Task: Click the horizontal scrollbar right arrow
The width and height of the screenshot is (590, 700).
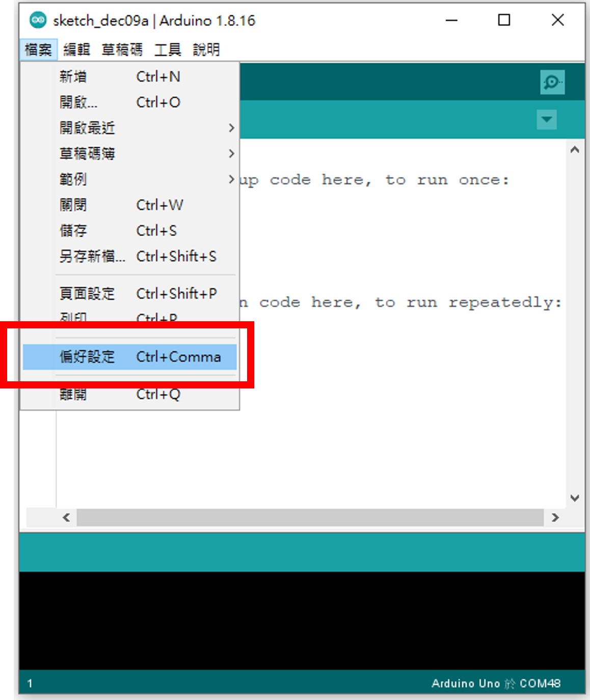Action: (555, 518)
